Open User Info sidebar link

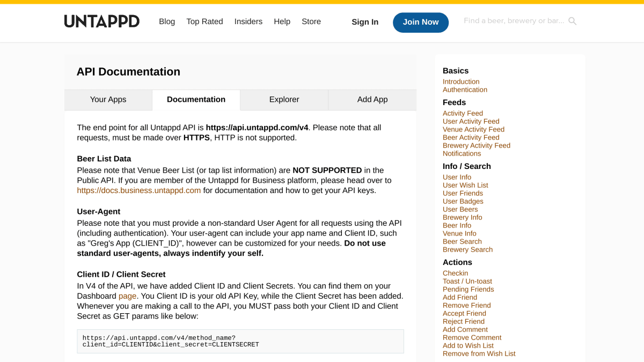click(x=457, y=178)
